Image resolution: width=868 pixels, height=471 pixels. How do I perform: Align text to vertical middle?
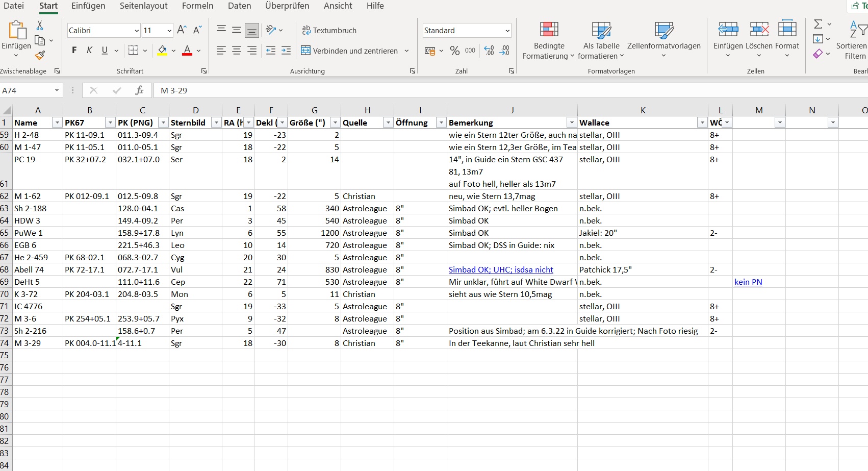(x=237, y=30)
